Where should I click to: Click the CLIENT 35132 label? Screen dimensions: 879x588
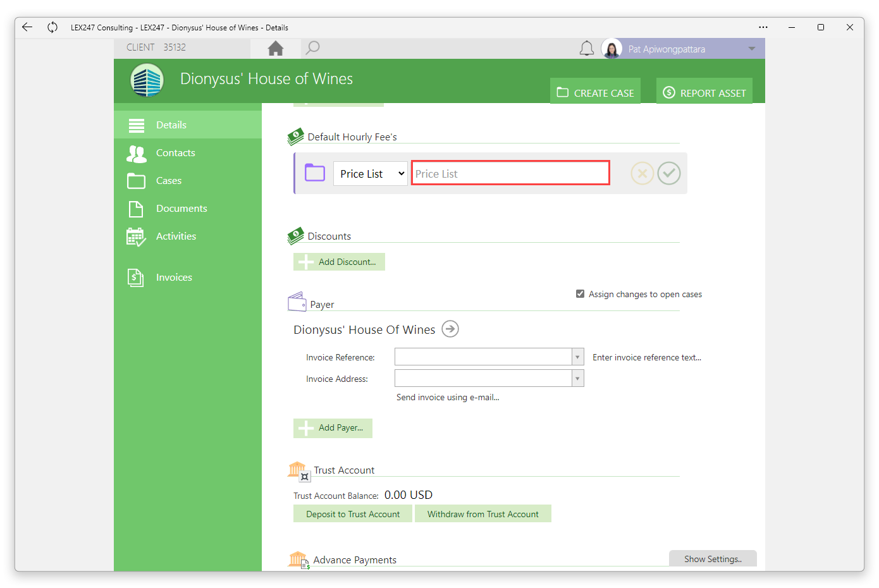click(x=156, y=47)
